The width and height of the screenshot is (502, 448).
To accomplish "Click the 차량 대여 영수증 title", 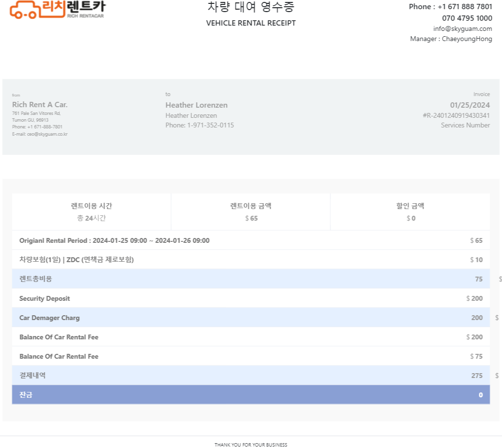I will 251,7.
